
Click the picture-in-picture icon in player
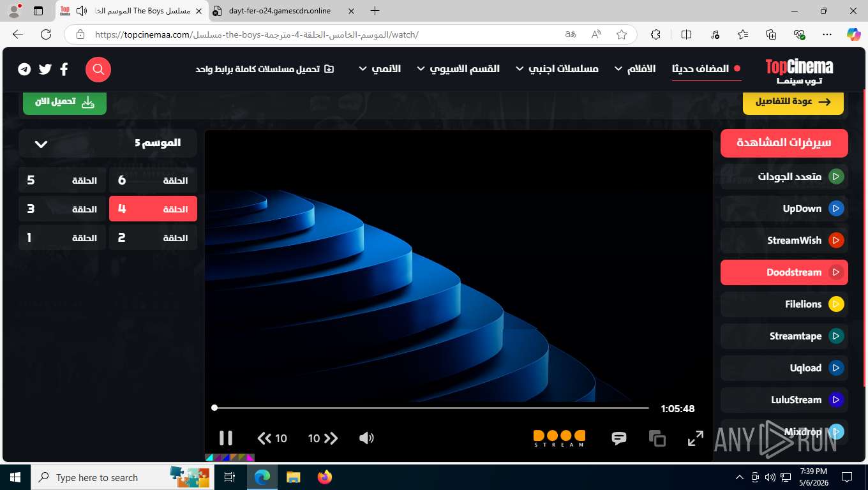click(x=657, y=438)
